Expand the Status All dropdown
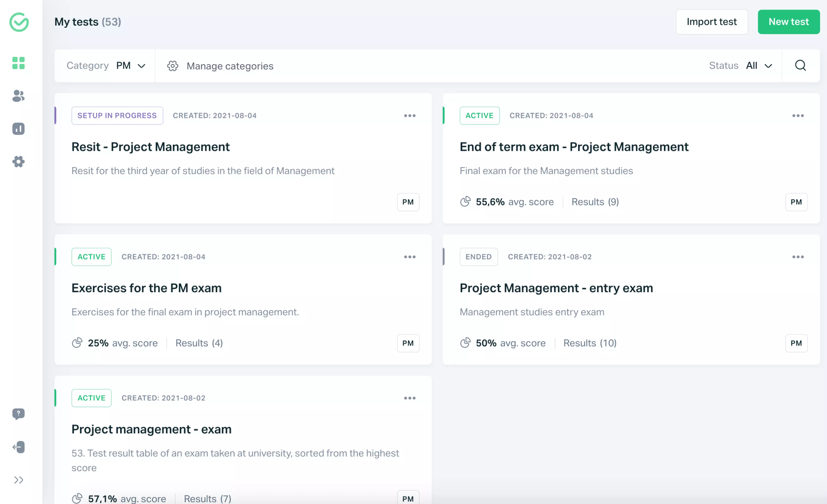Viewport: 827px width, 504px height. click(759, 65)
